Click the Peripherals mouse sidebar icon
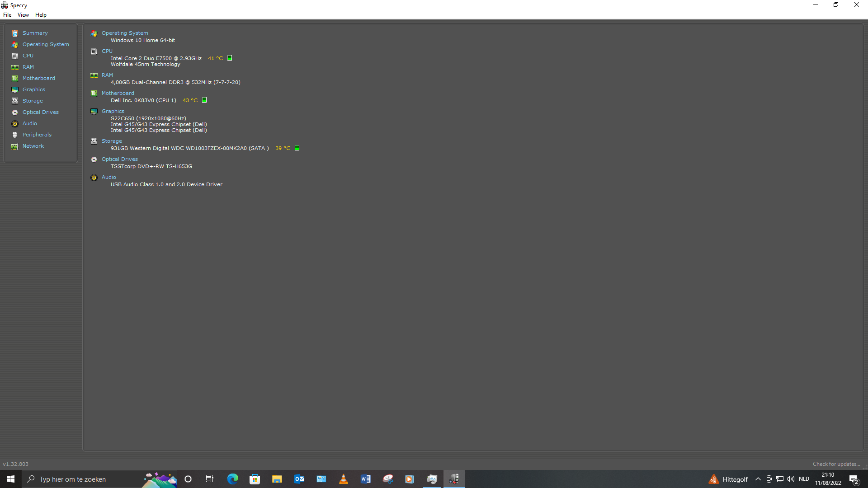The width and height of the screenshot is (868, 488). pyautogui.click(x=15, y=135)
